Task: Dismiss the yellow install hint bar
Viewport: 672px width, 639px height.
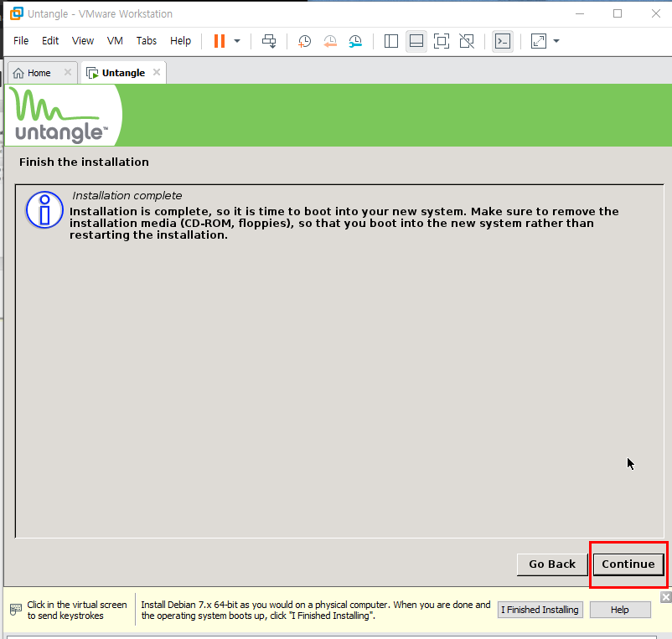Action: click(665, 597)
